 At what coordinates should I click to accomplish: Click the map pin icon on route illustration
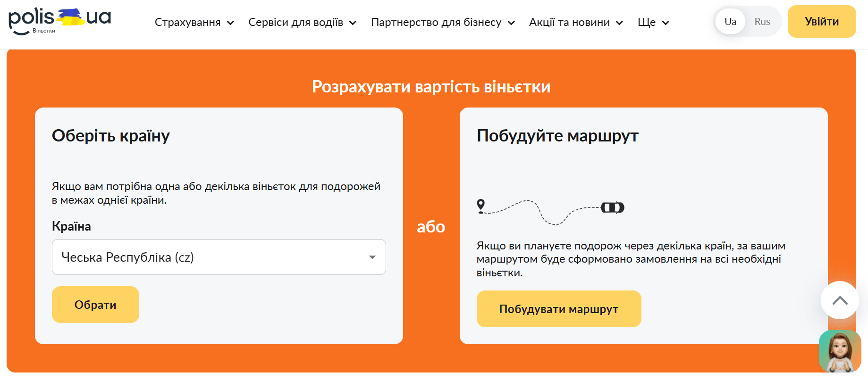click(x=480, y=205)
